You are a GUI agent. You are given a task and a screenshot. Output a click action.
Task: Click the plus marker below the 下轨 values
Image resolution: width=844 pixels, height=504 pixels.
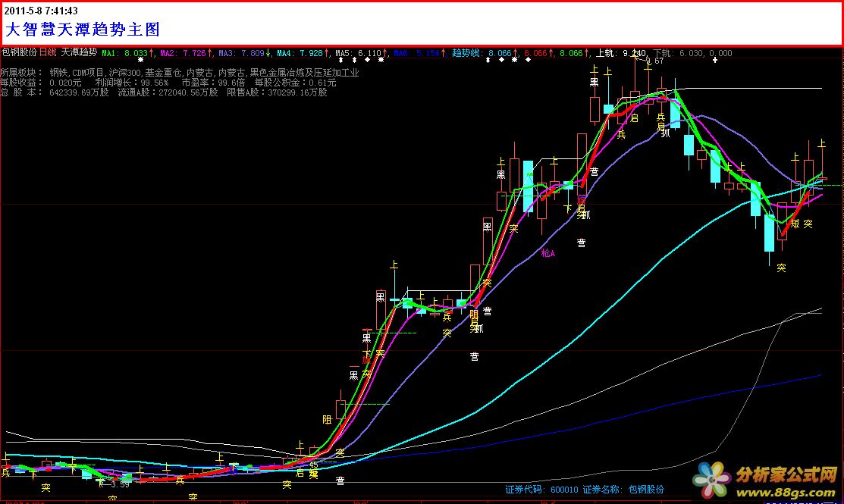[x=715, y=60]
